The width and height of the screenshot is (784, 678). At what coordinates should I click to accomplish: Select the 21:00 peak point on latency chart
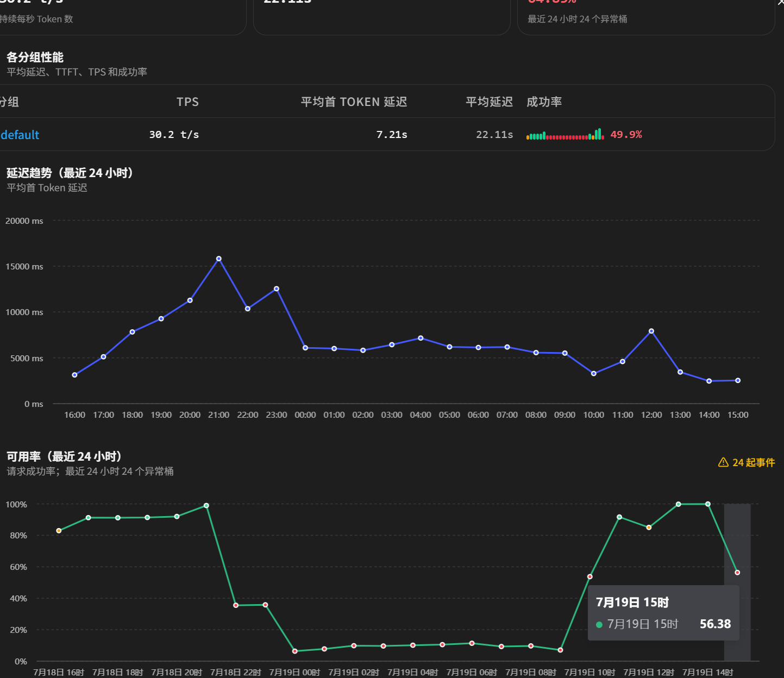coord(219,259)
